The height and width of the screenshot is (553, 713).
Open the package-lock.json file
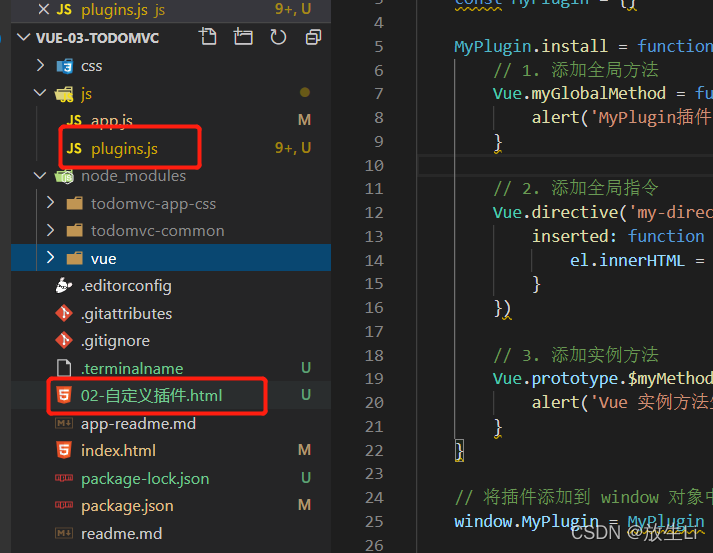[x=145, y=479]
